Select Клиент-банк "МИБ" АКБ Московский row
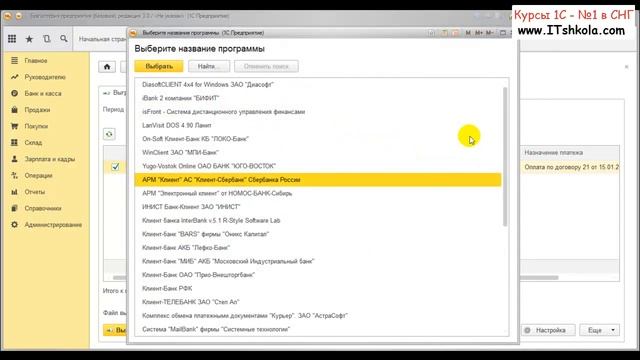The image size is (640, 360). pyautogui.click(x=318, y=261)
